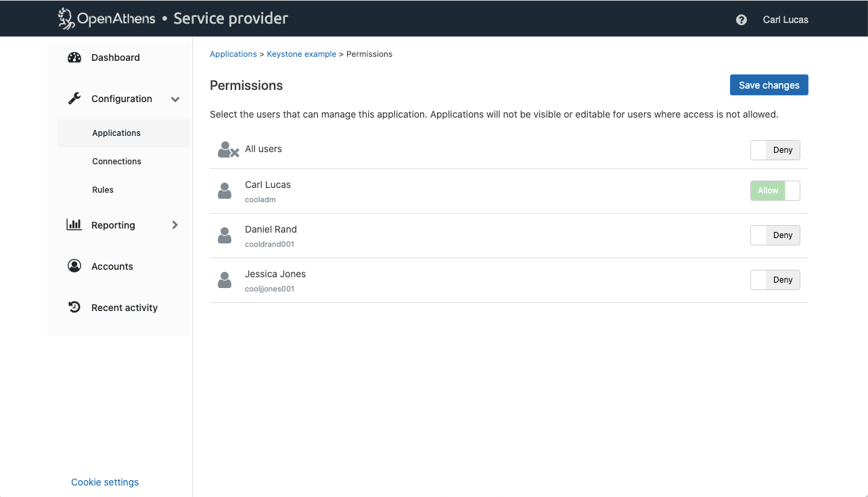Allow access for Daniel Rand toggle
This screenshot has width=868, height=497.
(775, 235)
